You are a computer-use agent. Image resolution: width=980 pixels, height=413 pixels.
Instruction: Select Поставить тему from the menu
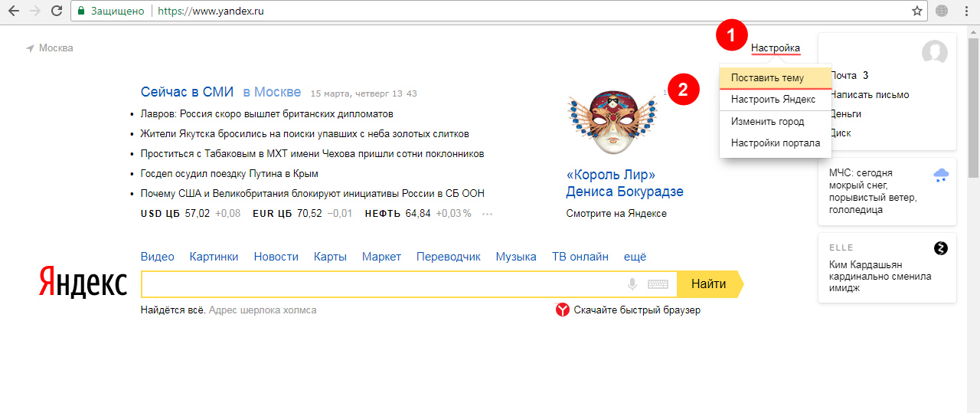[x=776, y=78]
